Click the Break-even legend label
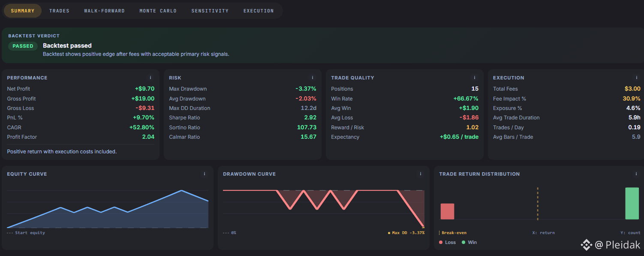 453,233
